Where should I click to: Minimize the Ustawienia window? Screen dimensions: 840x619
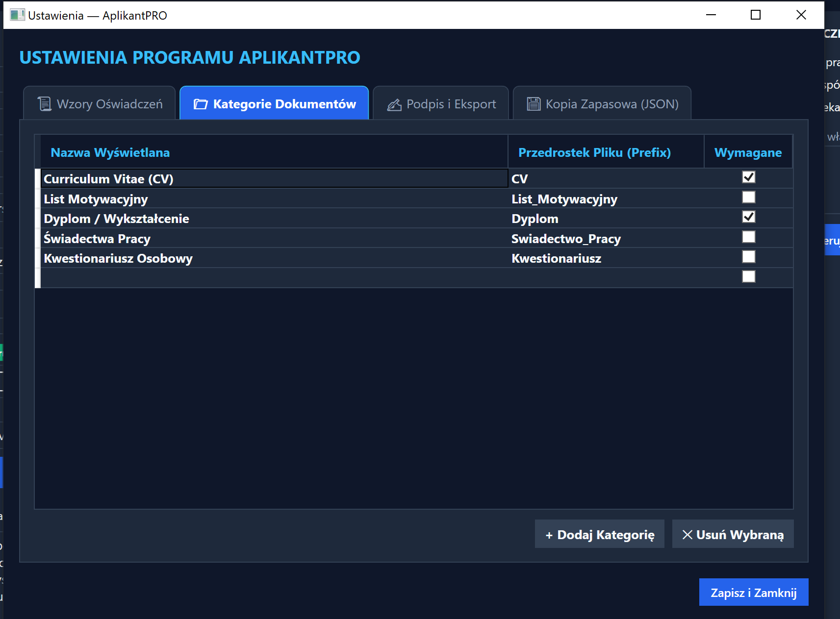711,15
